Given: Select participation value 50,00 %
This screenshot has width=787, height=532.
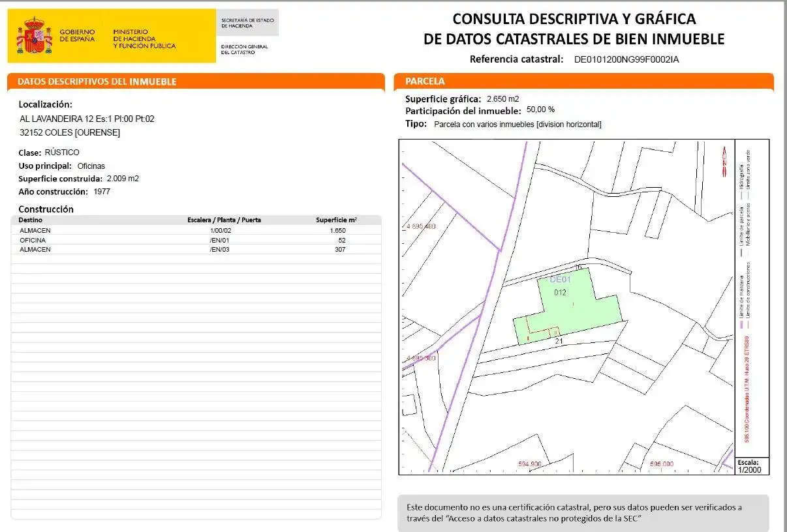Looking at the screenshot, I should click(540, 110).
